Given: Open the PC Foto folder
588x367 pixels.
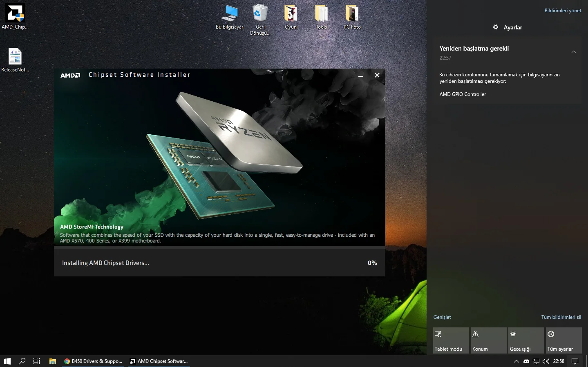Looking at the screenshot, I should click(352, 16).
